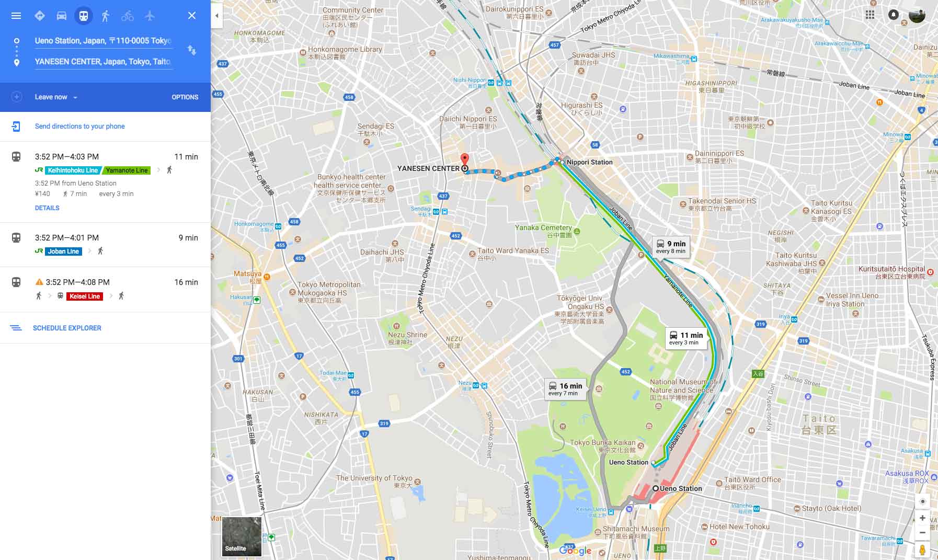
Task: Click first route's transit train icon
Action: 16,156
